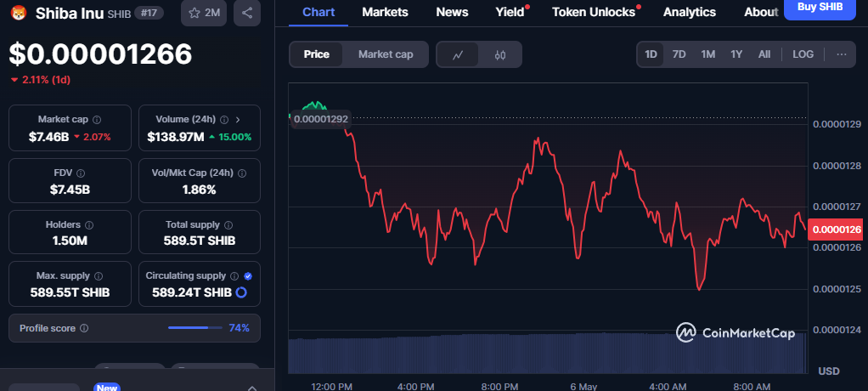Expand the collapsed section chevron at bottom
This screenshot has height=391, width=868.
pos(252,388)
